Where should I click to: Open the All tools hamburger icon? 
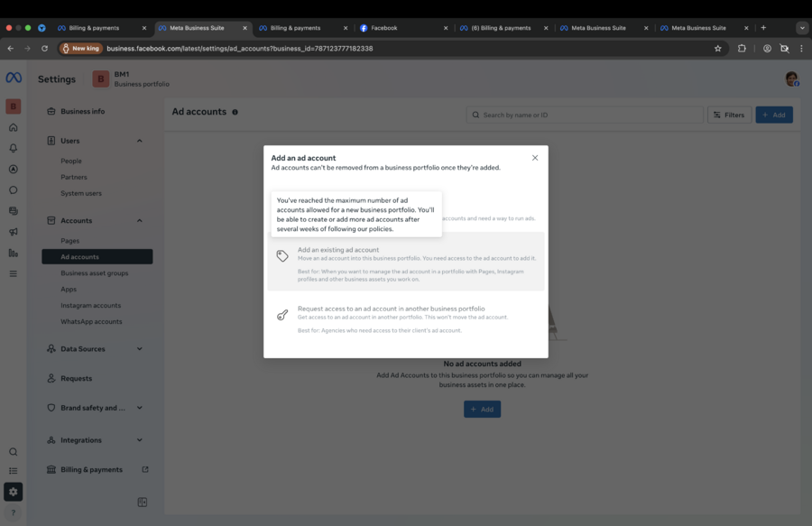point(14,274)
